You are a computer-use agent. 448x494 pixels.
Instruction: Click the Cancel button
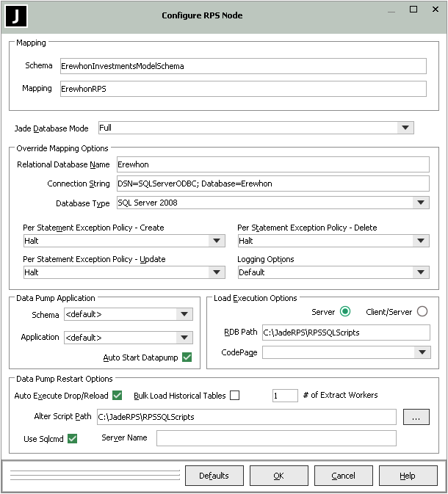[343, 476]
